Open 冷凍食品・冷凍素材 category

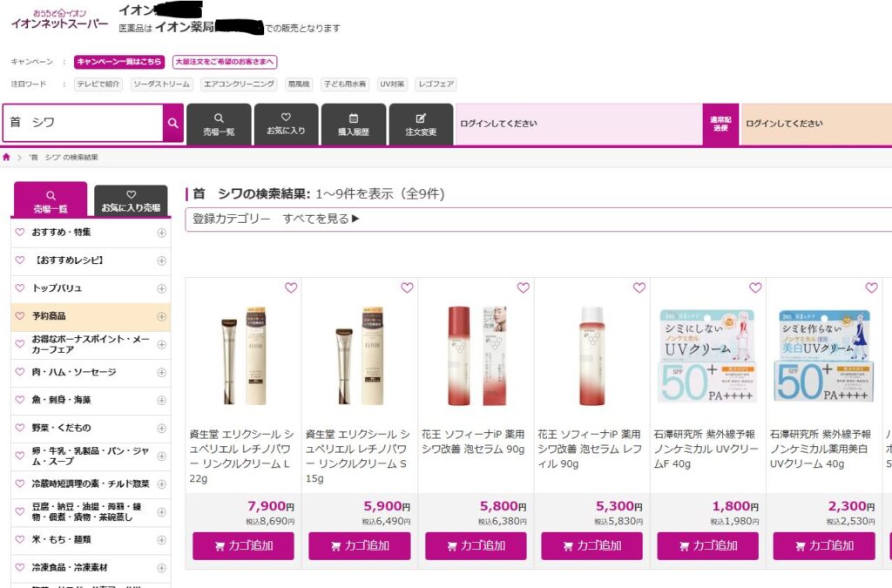[70, 567]
